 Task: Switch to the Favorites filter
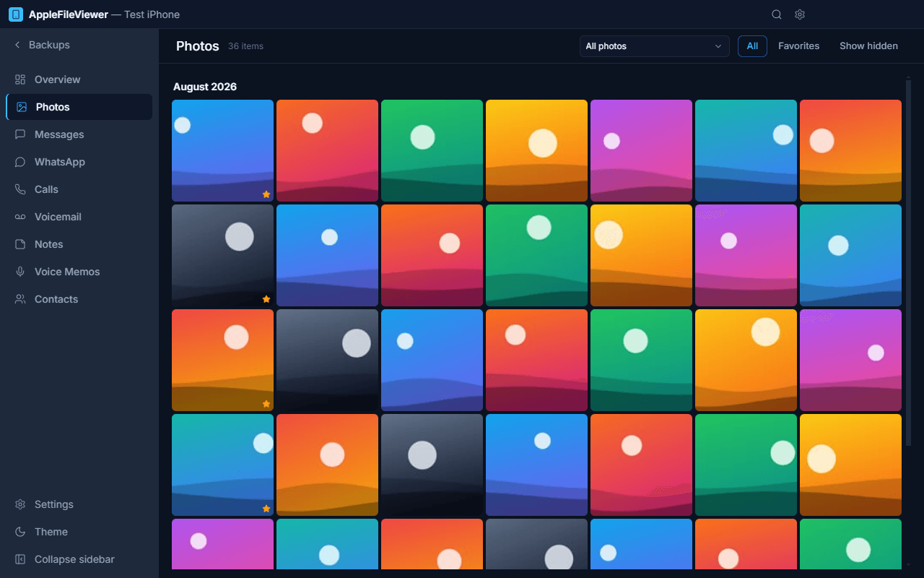pos(798,46)
